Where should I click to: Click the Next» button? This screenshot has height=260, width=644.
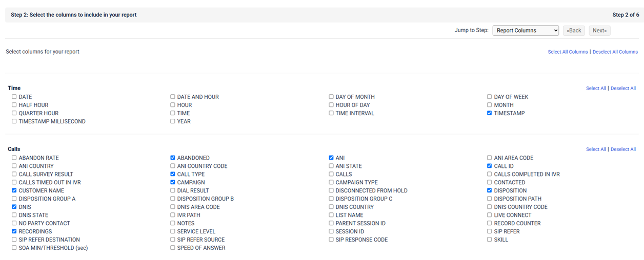point(599,31)
